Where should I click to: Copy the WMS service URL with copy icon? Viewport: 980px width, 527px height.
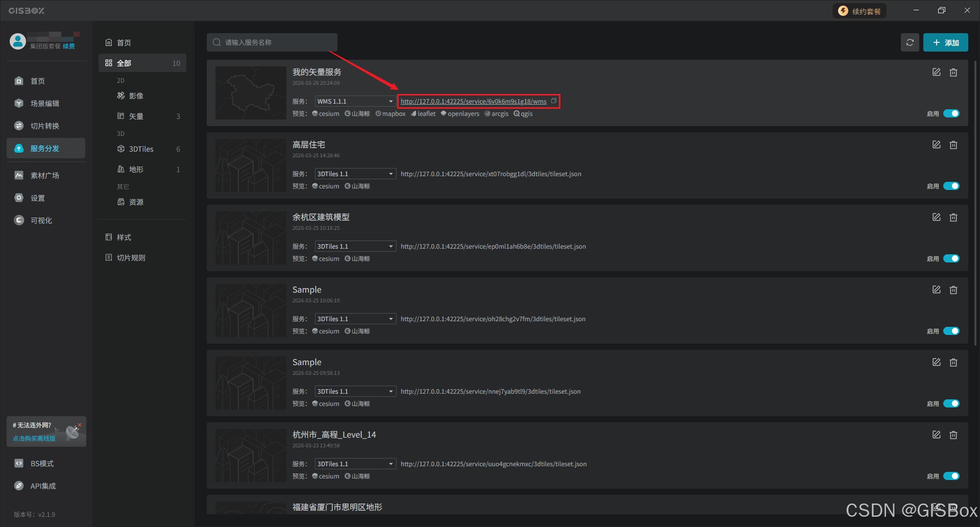coord(554,101)
